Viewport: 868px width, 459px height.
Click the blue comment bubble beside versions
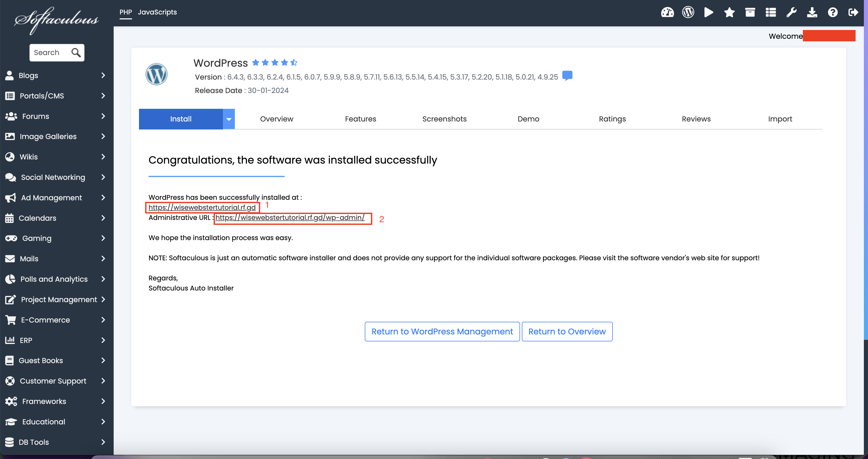(567, 75)
